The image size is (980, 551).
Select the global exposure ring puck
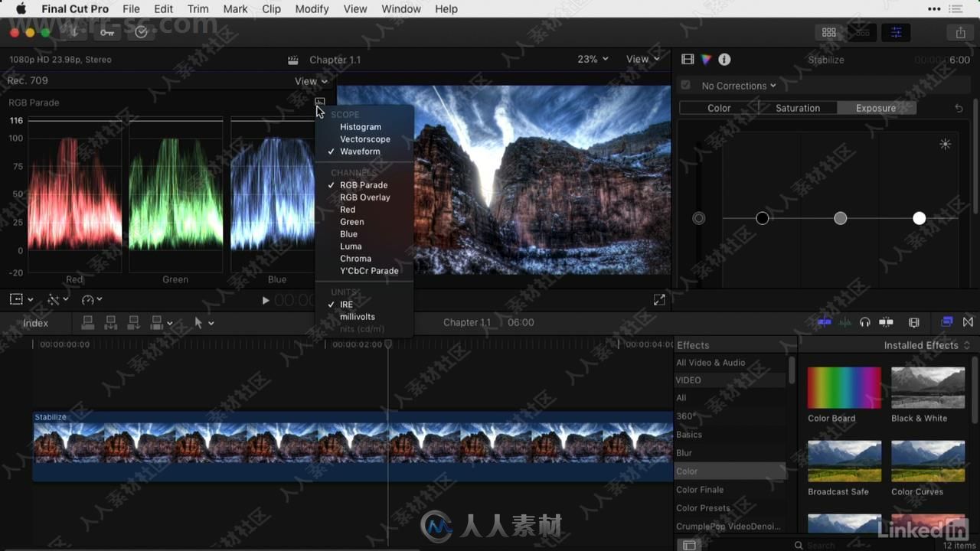[x=698, y=218]
